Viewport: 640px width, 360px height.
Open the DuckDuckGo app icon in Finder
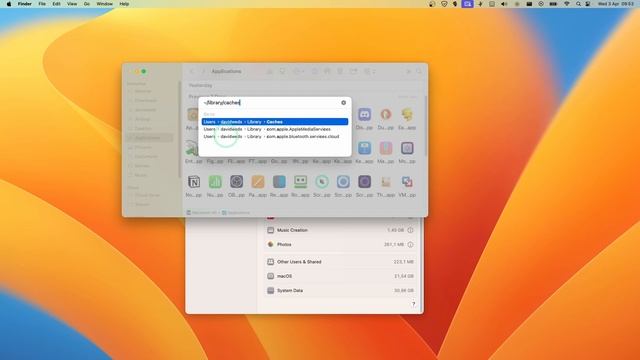click(386, 114)
